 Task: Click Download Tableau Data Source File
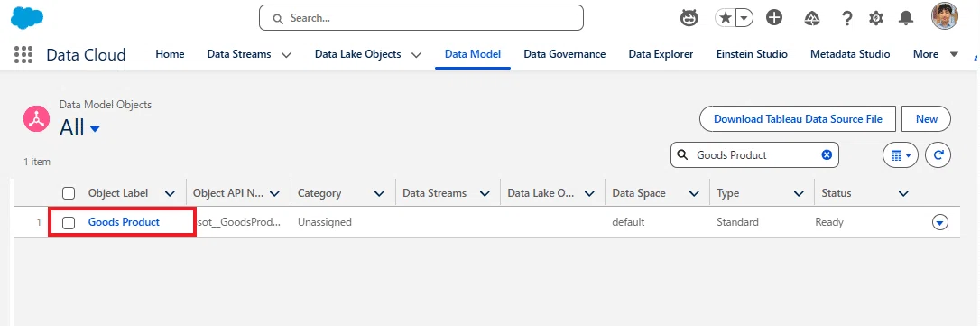click(x=798, y=119)
